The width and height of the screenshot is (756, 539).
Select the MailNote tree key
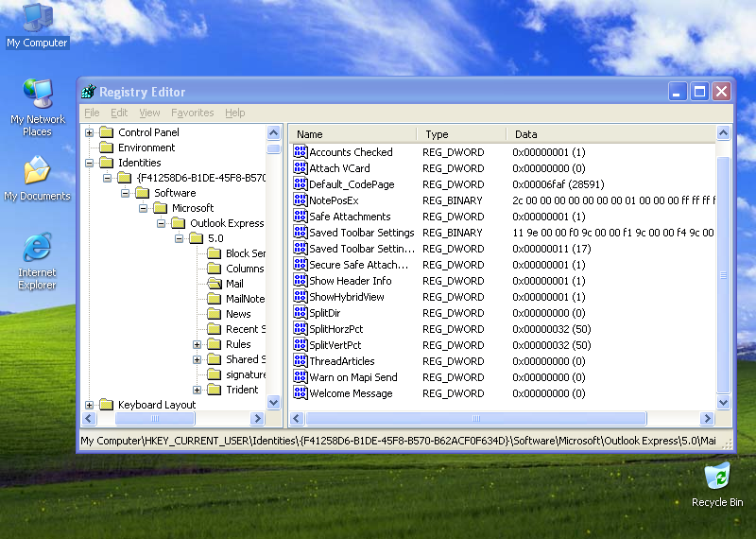click(x=245, y=299)
